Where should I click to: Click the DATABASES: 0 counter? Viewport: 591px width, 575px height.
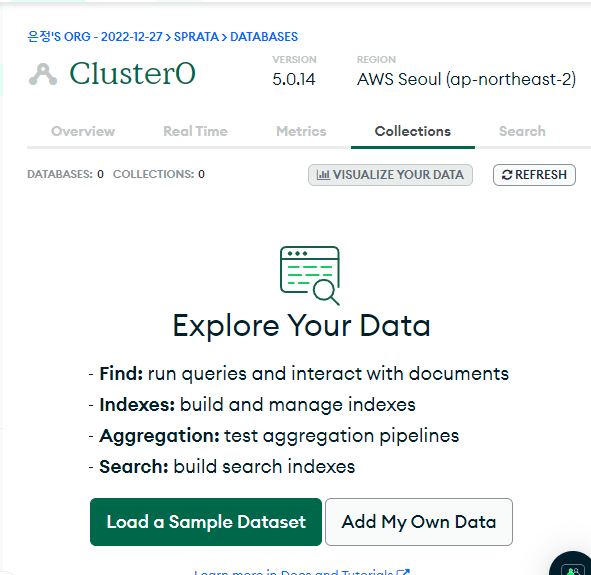pos(65,174)
